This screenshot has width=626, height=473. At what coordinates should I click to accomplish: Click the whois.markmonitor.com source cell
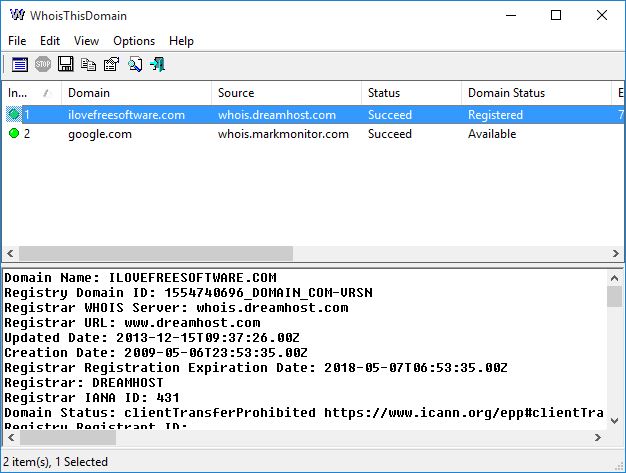pos(283,134)
